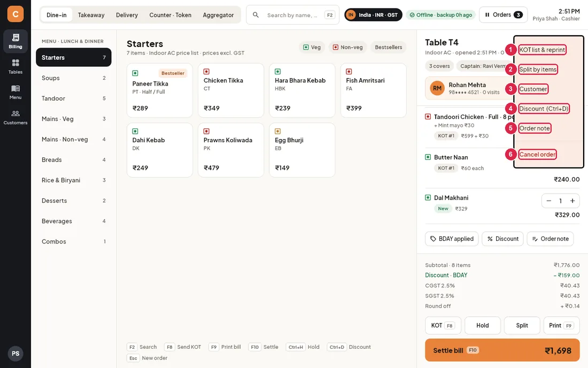Toggle the Veg filter
Viewport: 588px width, 368px height.
(x=312, y=47)
